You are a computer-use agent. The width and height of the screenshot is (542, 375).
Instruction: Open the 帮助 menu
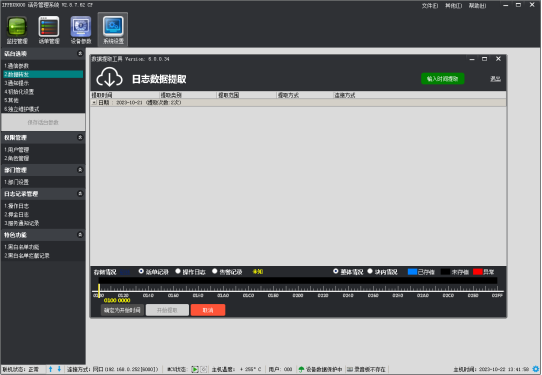477,6
